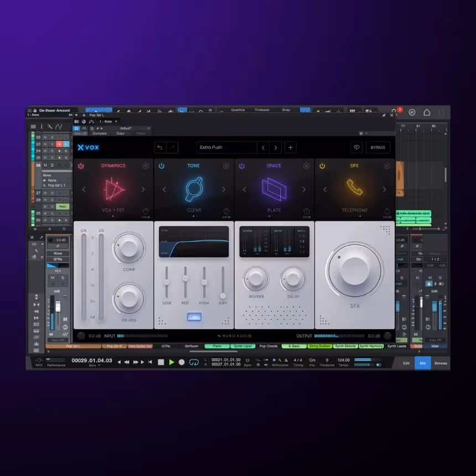Click the blue Clear tone icon
This screenshot has height=476, width=476.
click(194, 189)
